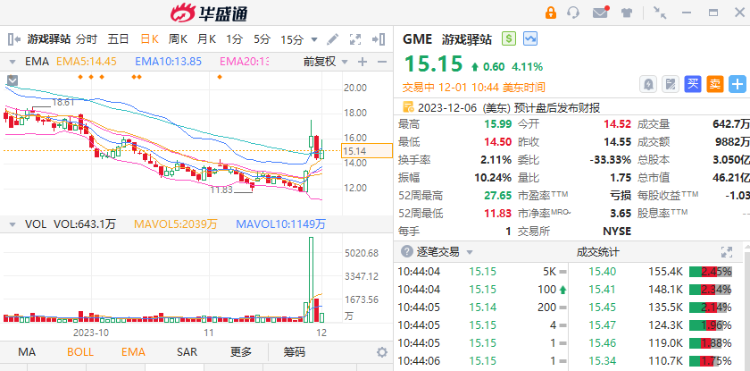750x371 pixels.
Task: Switch to 周K chart tab
Action: [178, 40]
